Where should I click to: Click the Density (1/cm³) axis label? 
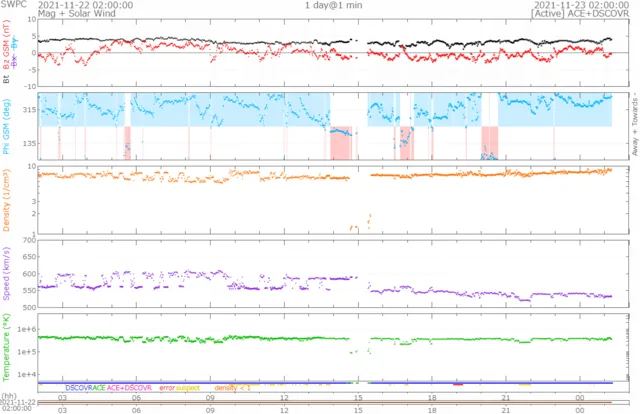(6, 200)
